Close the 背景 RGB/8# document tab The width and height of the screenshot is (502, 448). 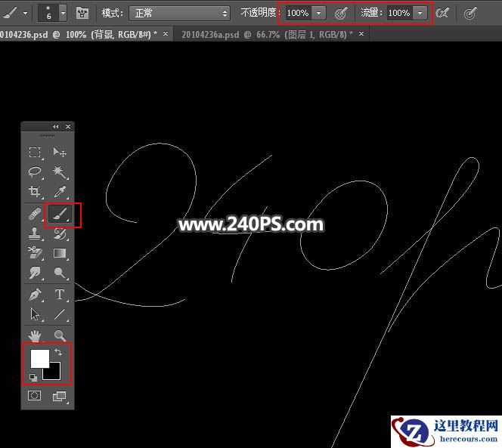tap(166, 33)
